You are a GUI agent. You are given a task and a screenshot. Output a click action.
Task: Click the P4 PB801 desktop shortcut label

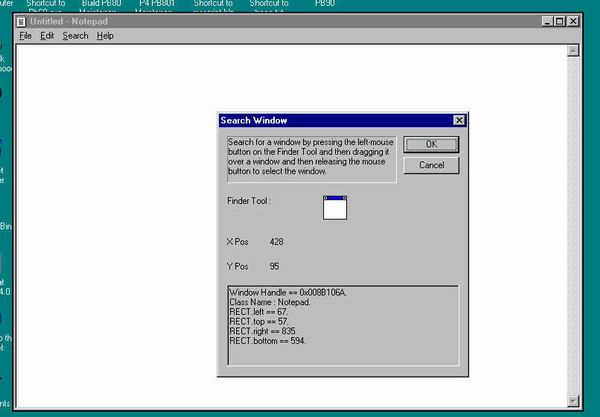click(157, 4)
